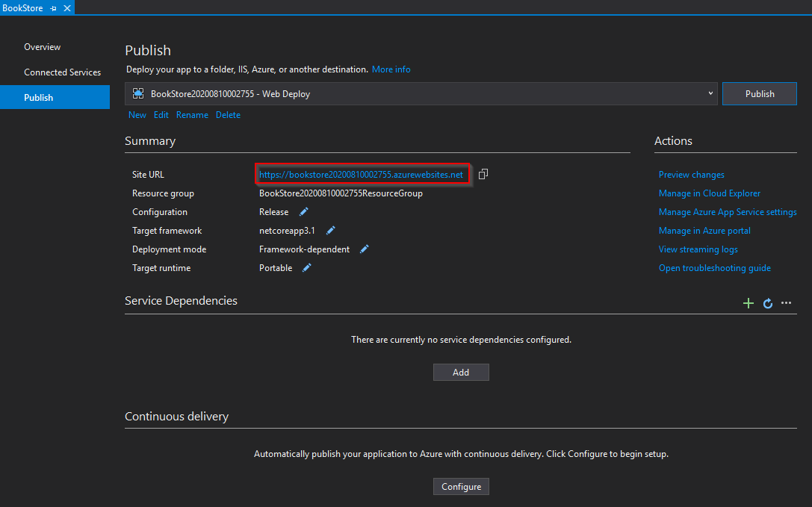Image resolution: width=812 pixels, height=507 pixels.
Task: Close the BookStore document tab
Action: pyautogui.click(x=66, y=8)
